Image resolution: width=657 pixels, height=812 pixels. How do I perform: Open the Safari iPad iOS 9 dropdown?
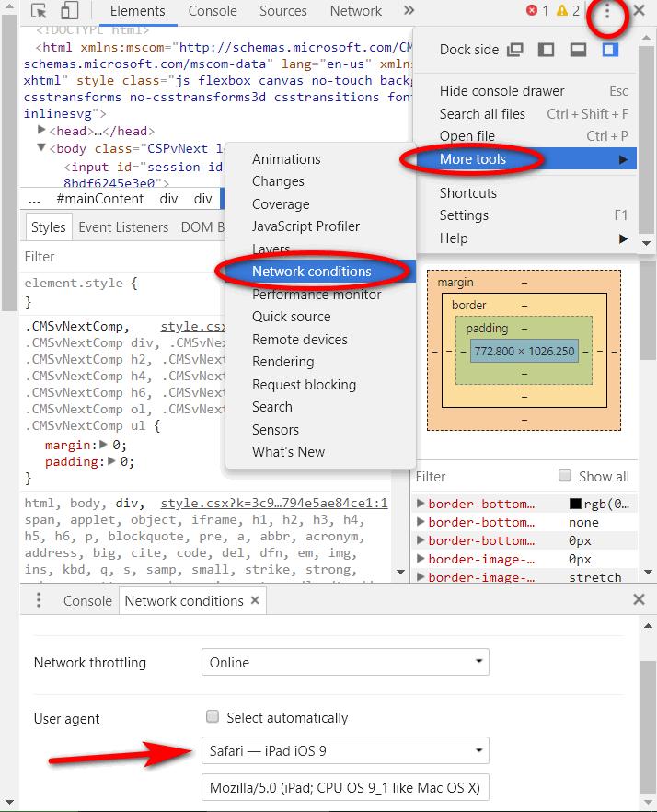click(345, 750)
